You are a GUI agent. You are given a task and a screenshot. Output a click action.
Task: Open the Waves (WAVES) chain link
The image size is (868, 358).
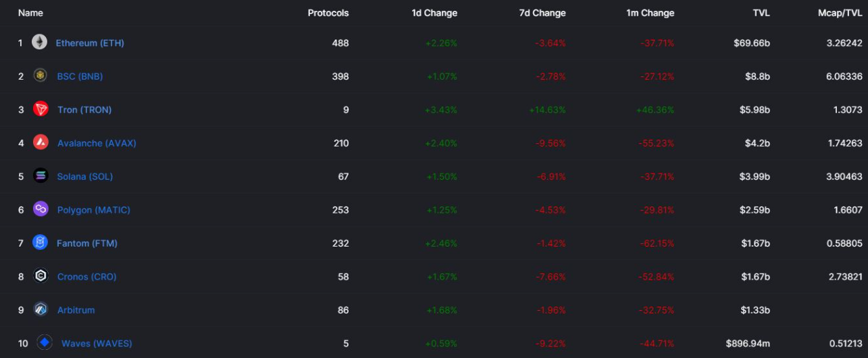(x=97, y=343)
